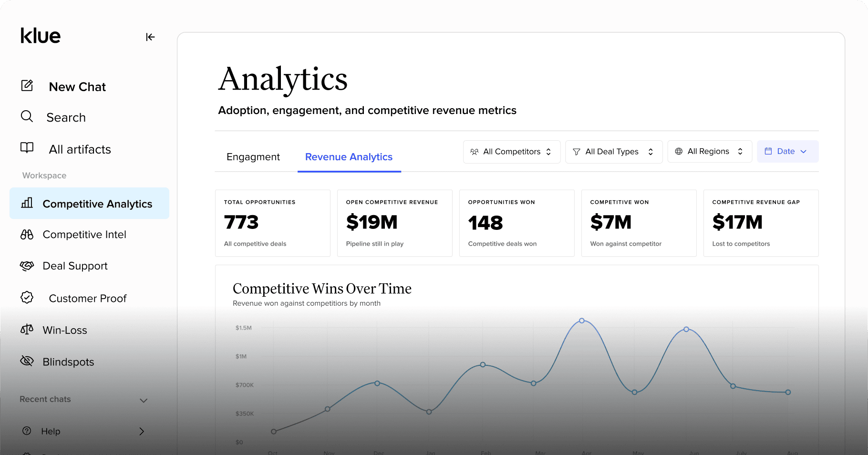Click the globe icon in Regions filter
Image resolution: width=868 pixels, height=455 pixels.
(679, 151)
